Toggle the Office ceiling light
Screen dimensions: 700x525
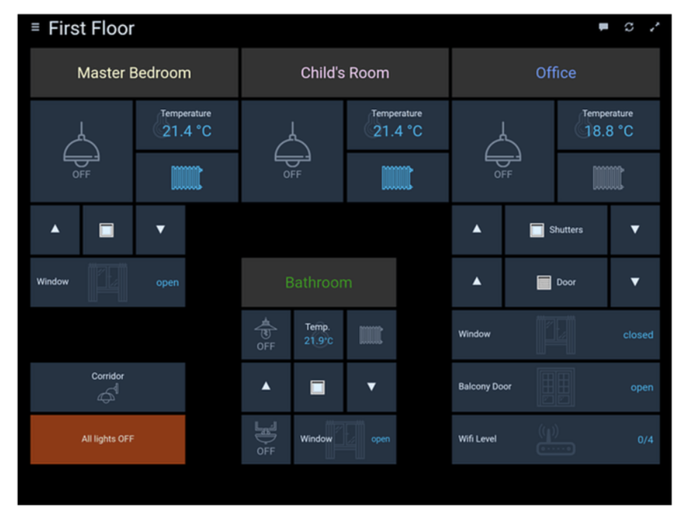tap(502, 151)
